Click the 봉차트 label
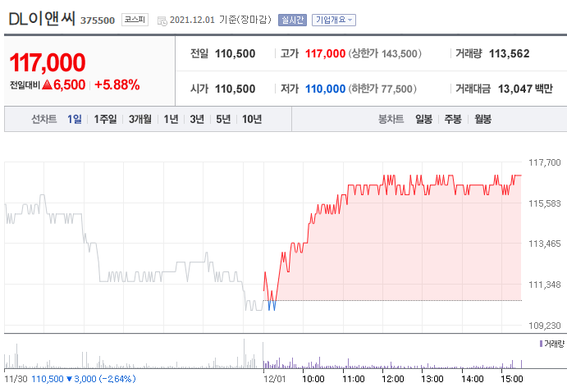Image resolution: width=567 pixels, height=392 pixels. [x=391, y=119]
